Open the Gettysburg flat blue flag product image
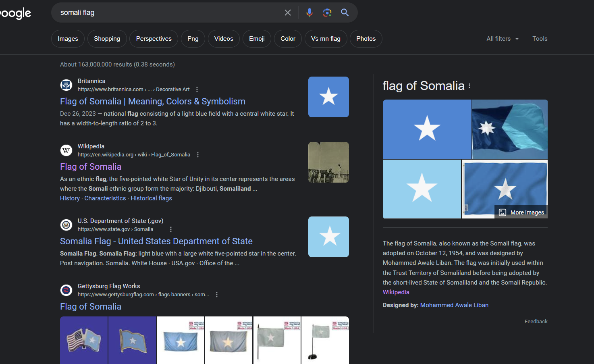Image resolution: width=594 pixels, height=364 pixels. coord(181,340)
